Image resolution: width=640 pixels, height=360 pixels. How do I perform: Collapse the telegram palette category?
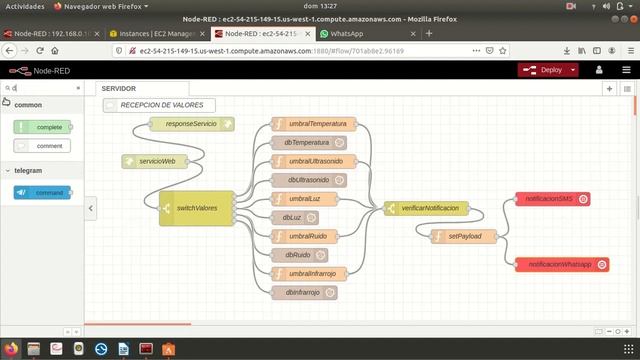[x=28, y=171]
